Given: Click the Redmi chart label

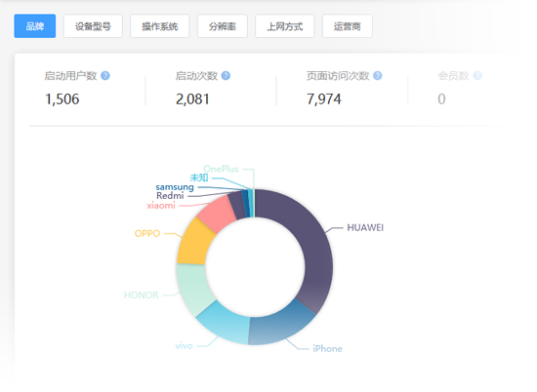Looking at the screenshot, I should pos(170,196).
